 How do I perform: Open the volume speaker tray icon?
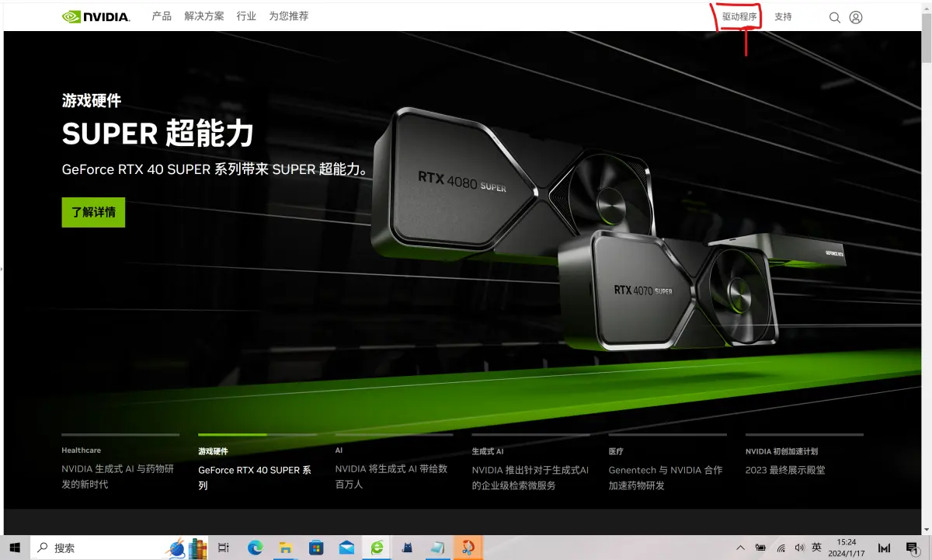coord(799,548)
